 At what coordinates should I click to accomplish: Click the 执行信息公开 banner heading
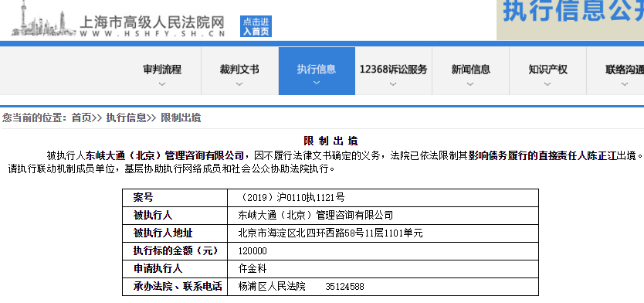pyautogui.click(x=574, y=12)
